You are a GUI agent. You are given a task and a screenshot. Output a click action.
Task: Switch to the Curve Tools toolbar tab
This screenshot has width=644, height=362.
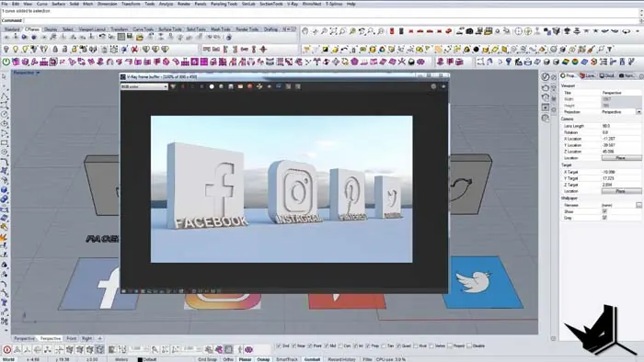(x=143, y=29)
